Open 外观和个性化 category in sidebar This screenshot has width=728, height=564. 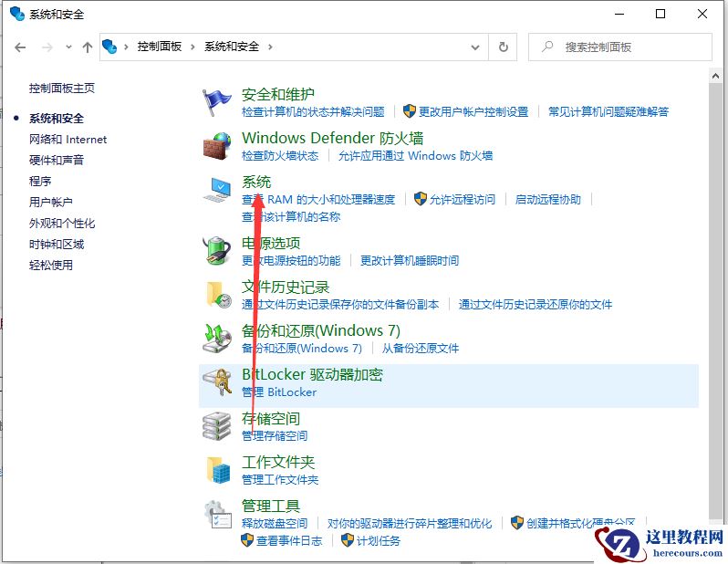coord(62,224)
